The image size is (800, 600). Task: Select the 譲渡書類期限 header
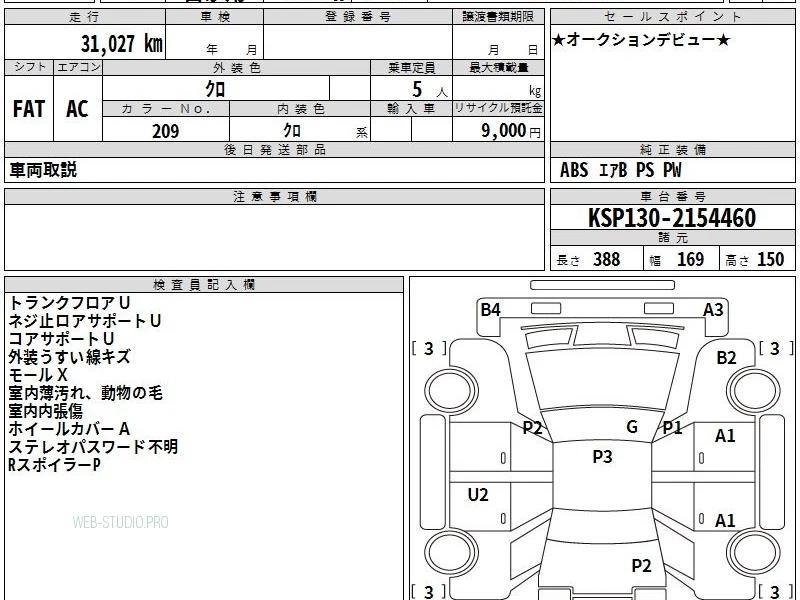(x=498, y=16)
